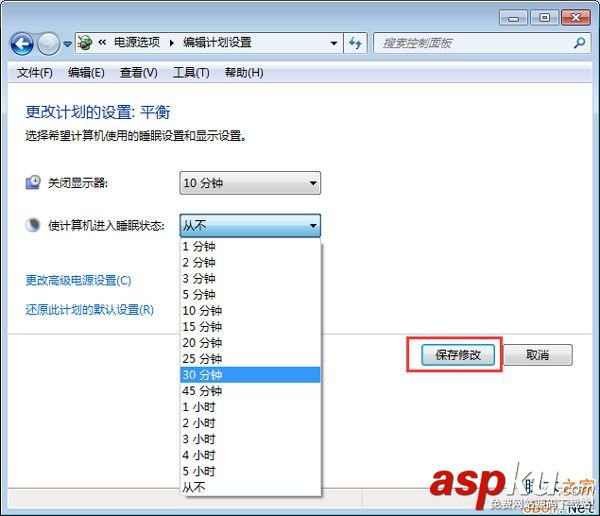Select 20 分钟 in the sleep list
Viewport: 600px width, 516px height.
250,343
